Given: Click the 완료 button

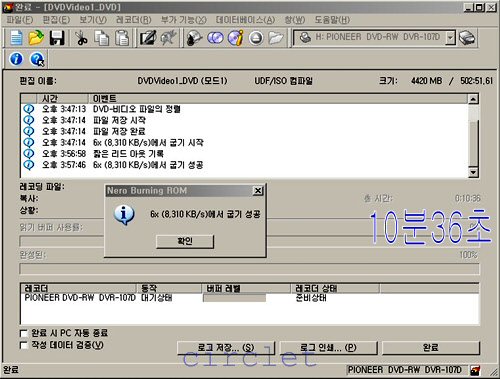Looking at the screenshot, I should click(431, 348).
